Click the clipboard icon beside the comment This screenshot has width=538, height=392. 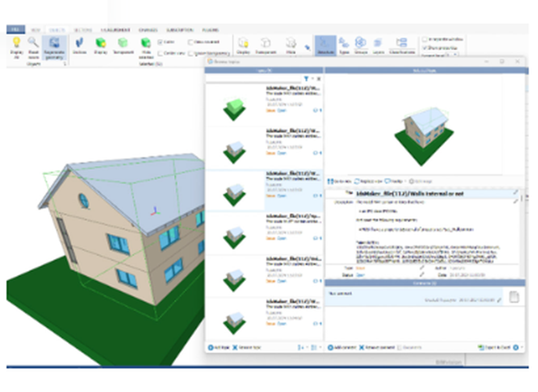(514, 297)
